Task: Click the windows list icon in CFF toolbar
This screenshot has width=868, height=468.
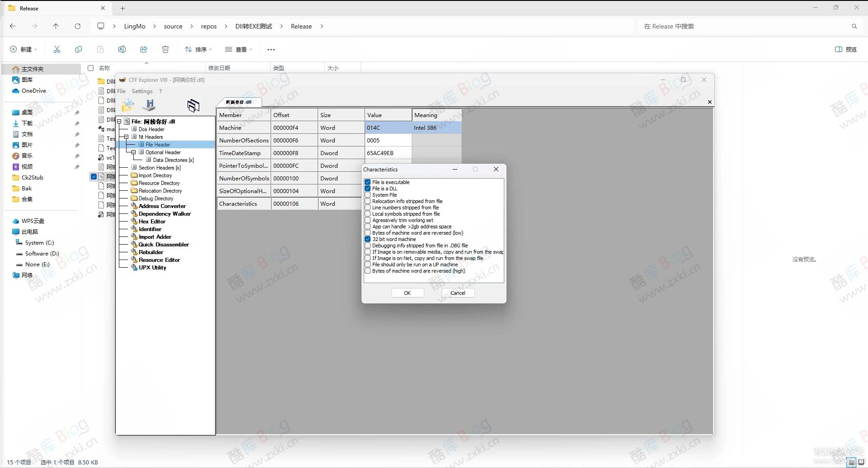Action: pyautogui.click(x=193, y=105)
